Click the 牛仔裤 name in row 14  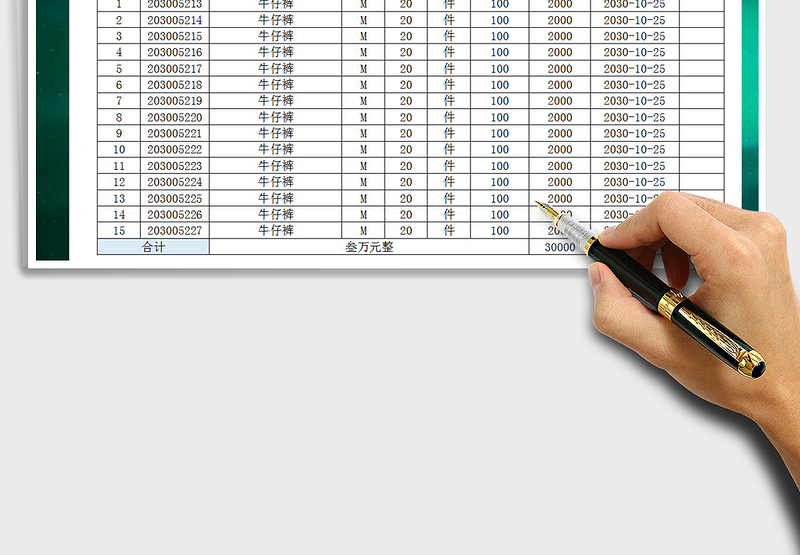click(276, 214)
